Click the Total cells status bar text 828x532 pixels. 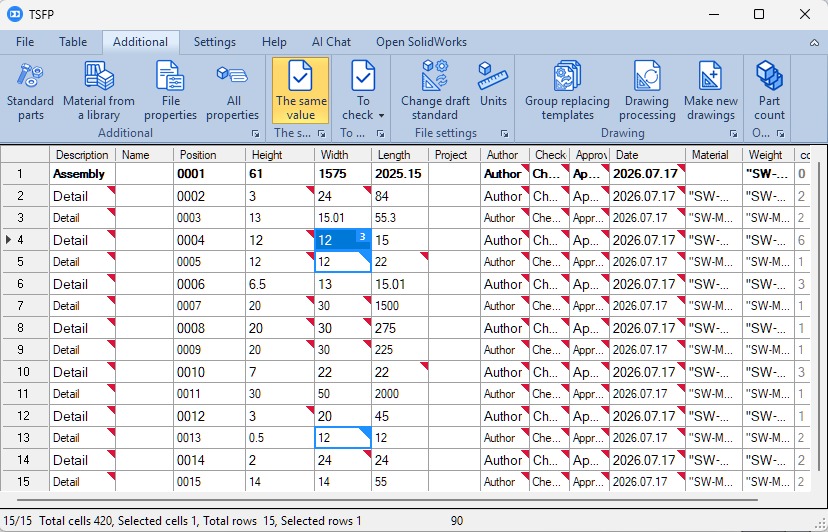tap(76, 521)
